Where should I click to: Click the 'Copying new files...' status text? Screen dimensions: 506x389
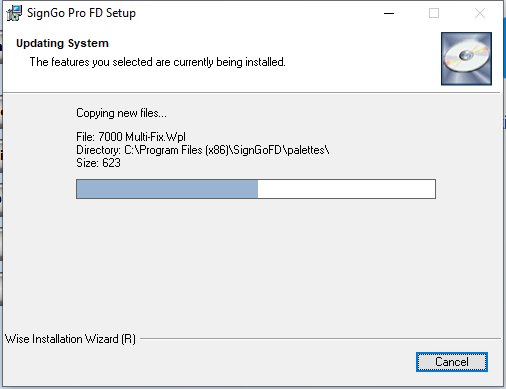(x=121, y=113)
